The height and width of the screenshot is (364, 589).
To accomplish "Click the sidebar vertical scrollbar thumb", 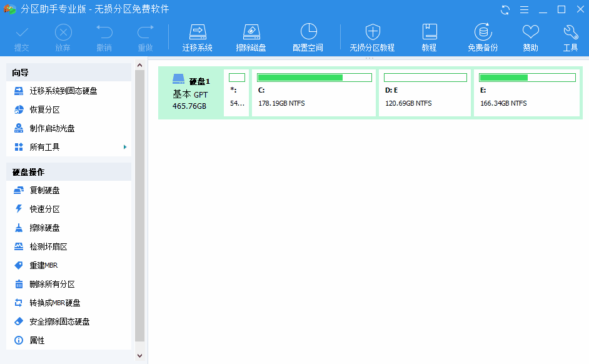I will coord(139,206).
